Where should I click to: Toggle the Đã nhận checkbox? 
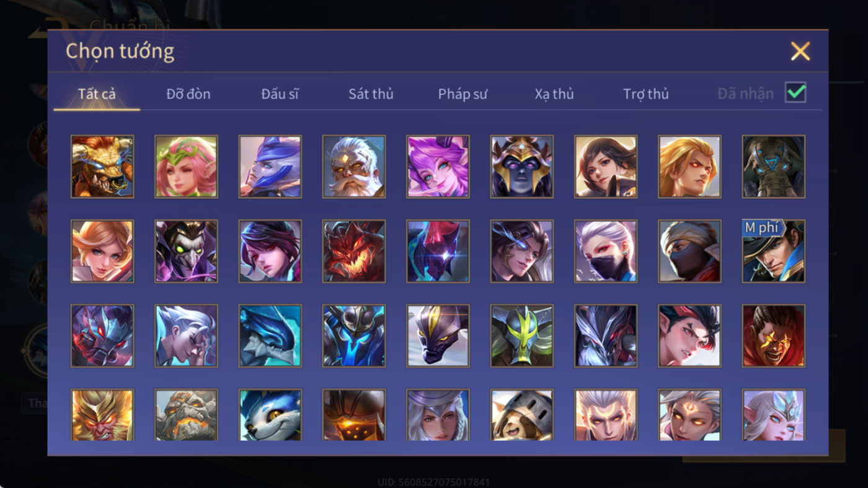pyautogui.click(x=795, y=93)
